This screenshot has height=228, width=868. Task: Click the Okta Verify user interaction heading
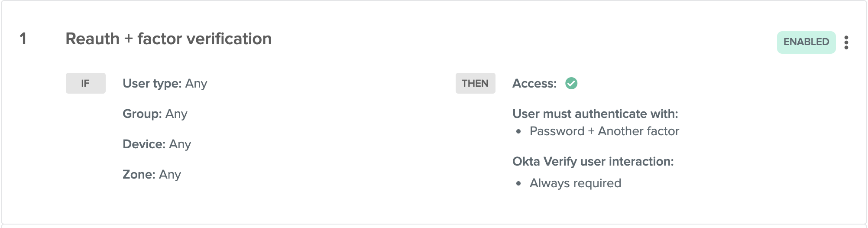(593, 161)
